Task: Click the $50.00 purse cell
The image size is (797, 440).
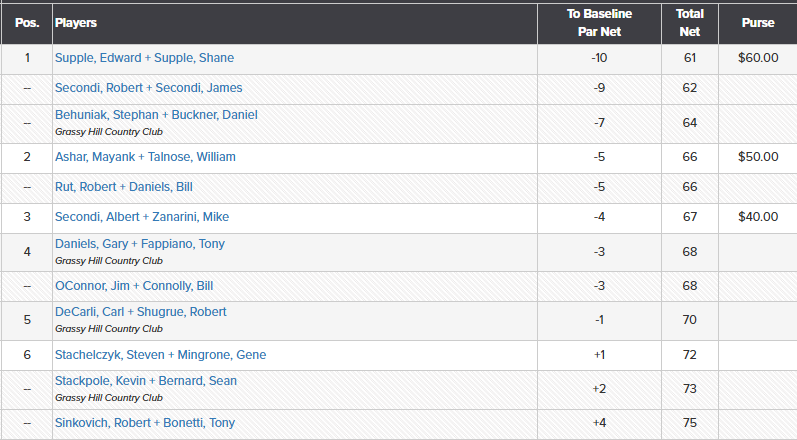Action: [758, 157]
